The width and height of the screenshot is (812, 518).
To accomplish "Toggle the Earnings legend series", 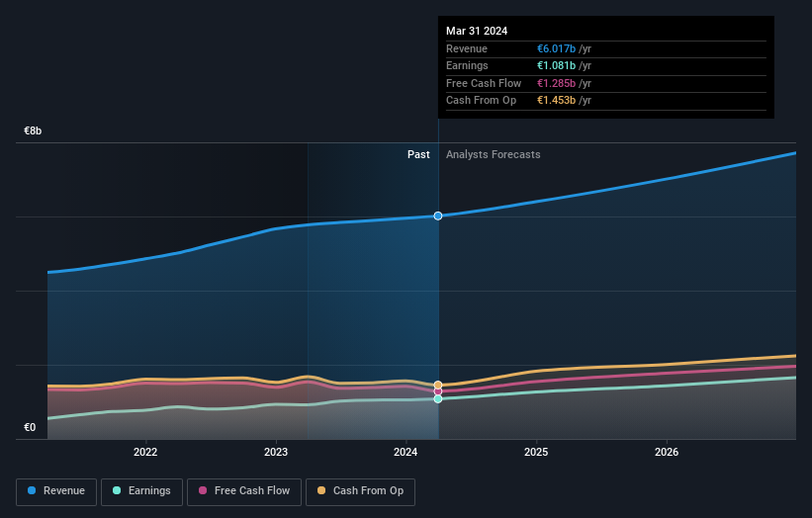I will click(x=141, y=491).
